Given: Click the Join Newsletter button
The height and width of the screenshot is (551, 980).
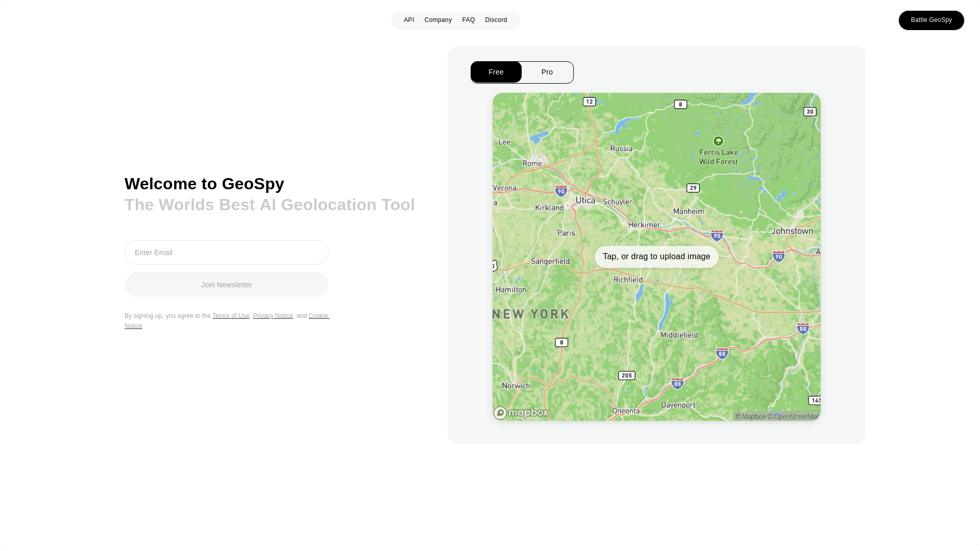Looking at the screenshot, I should coord(227,285).
